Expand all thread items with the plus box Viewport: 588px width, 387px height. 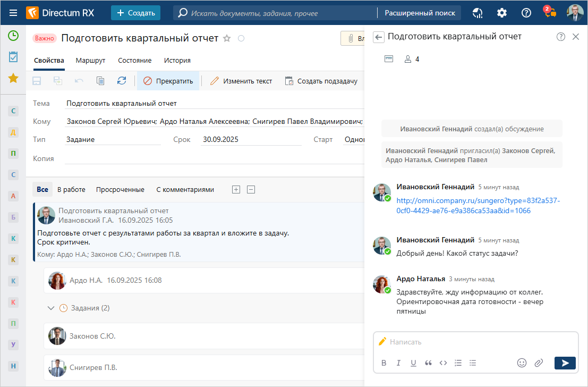(236, 189)
